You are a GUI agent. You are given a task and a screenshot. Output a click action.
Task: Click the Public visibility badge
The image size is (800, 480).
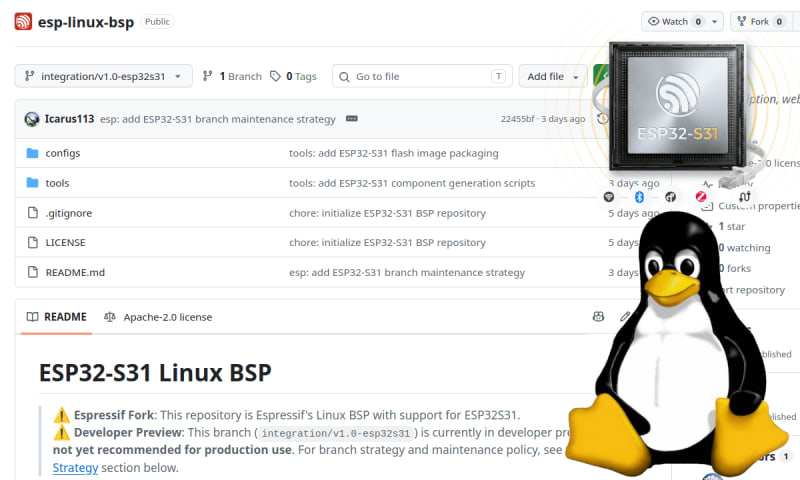157,21
